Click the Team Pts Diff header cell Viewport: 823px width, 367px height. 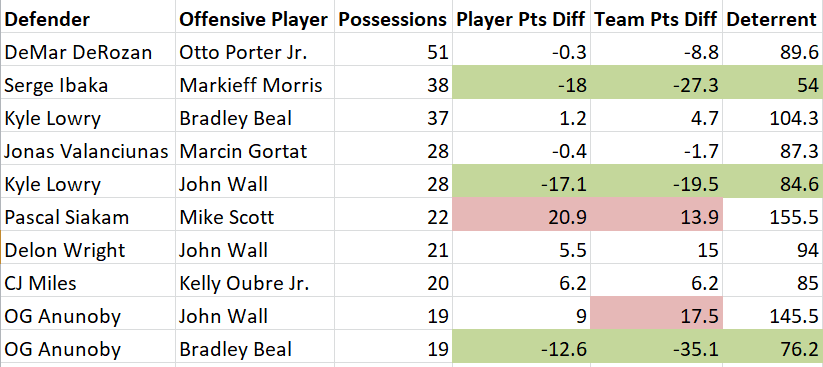656,19
